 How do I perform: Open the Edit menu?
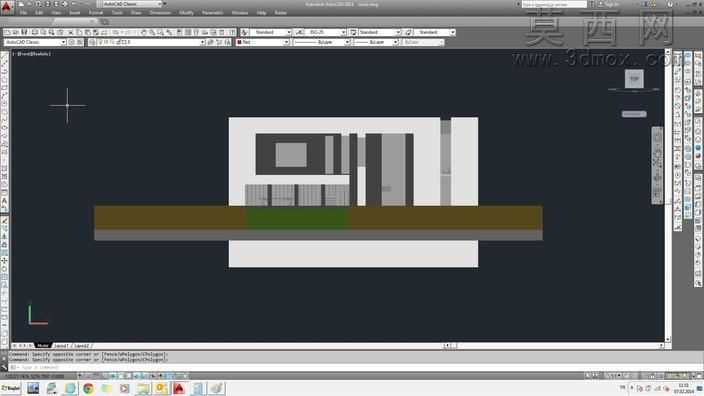tap(39, 13)
